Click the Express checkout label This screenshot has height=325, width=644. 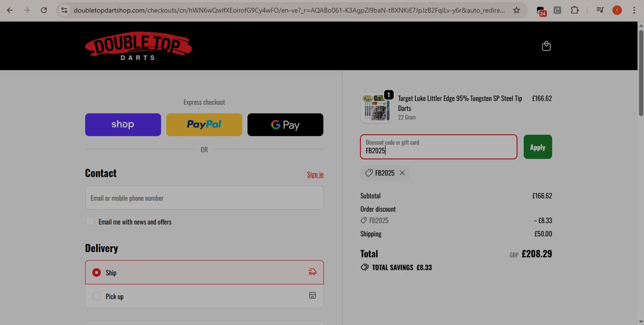click(x=204, y=102)
